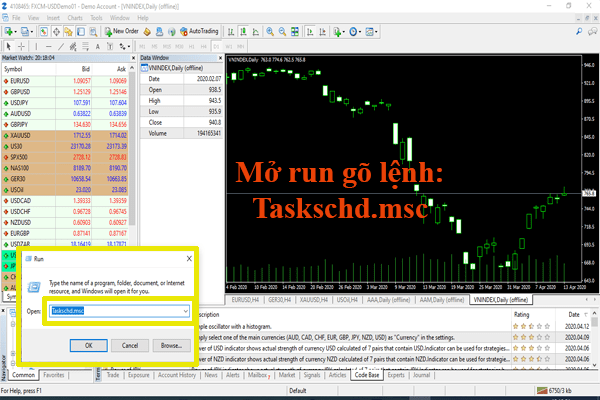Open the arrows objects dropdown
600x400 pixels.
124,47
